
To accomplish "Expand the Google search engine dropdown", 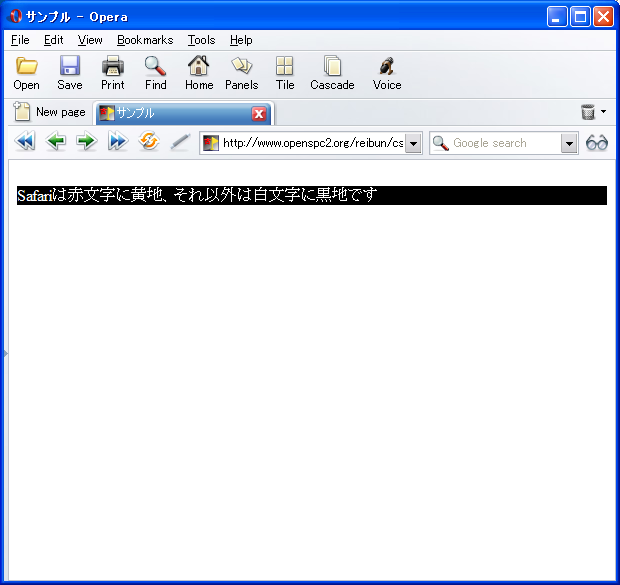I will pyautogui.click(x=569, y=143).
